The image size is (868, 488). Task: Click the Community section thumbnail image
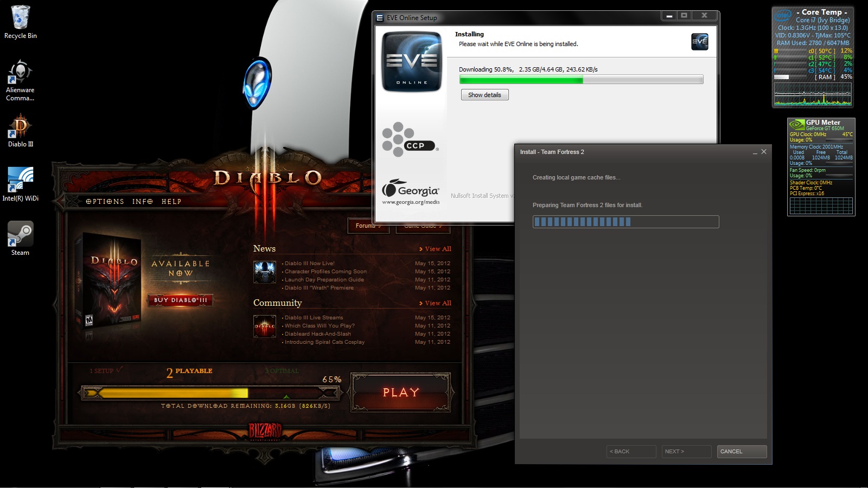[265, 326]
